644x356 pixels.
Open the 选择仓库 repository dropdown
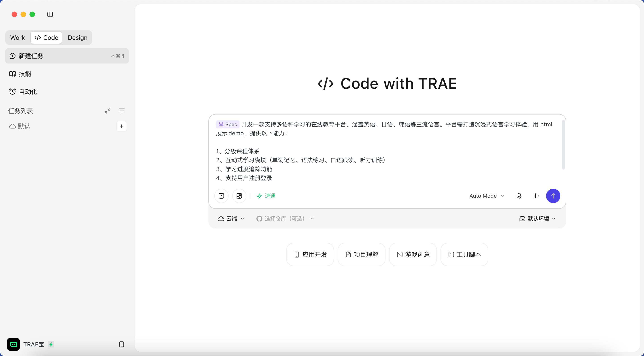(285, 218)
